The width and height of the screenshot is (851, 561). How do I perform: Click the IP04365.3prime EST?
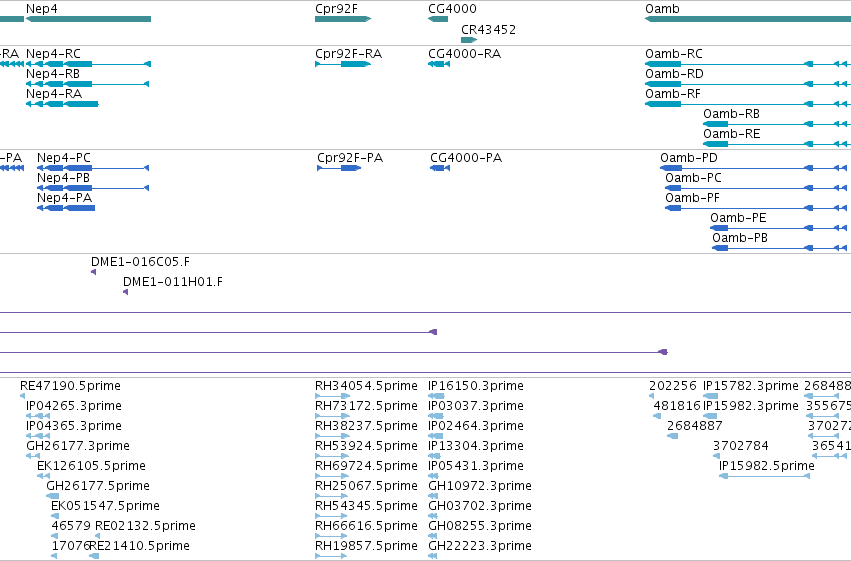pos(38,436)
